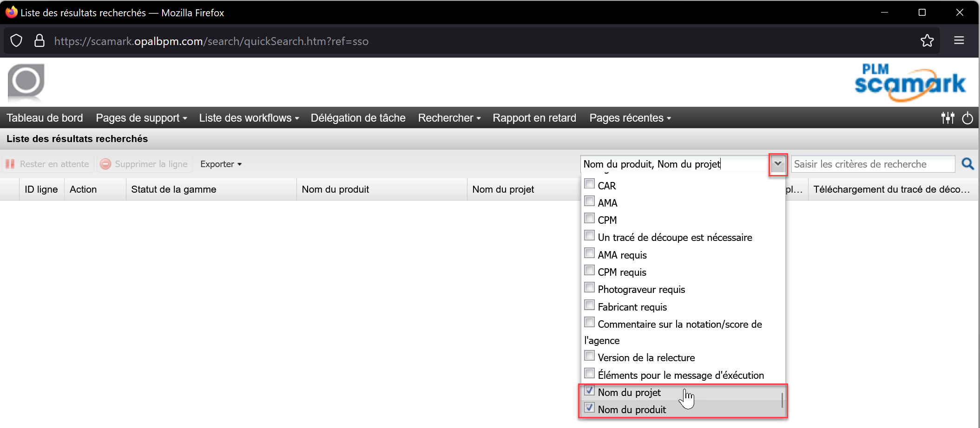Expand Liste des workflows menu
The height and width of the screenshot is (428, 980).
point(249,118)
